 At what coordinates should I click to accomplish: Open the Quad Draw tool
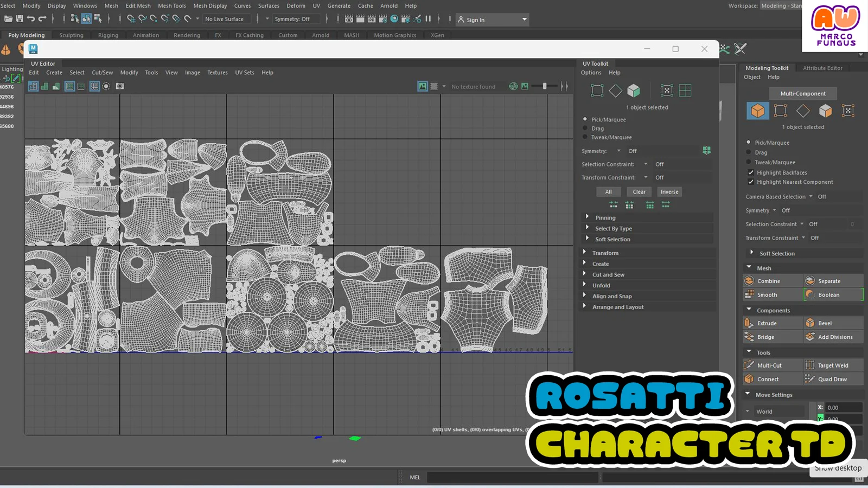coord(833,378)
